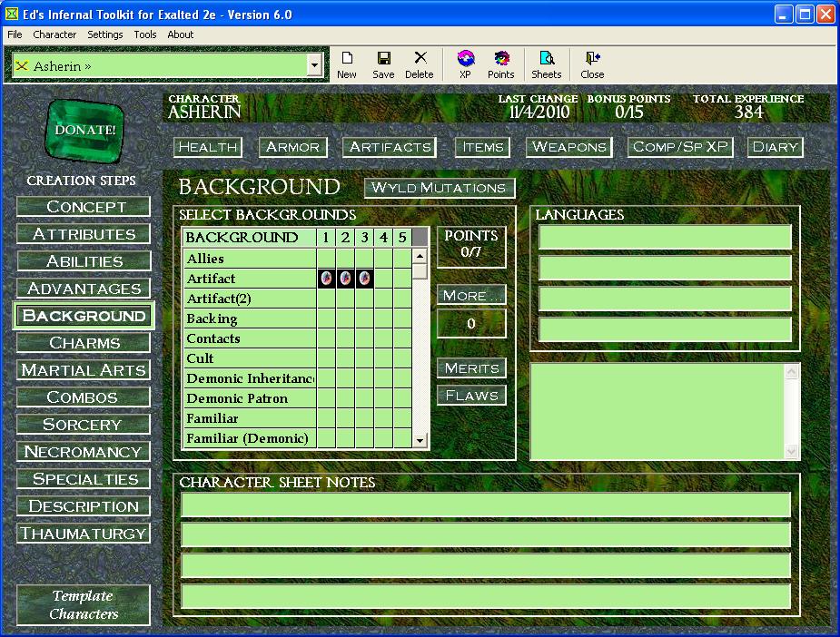Go to the Abilities creation step

click(x=84, y=261)
